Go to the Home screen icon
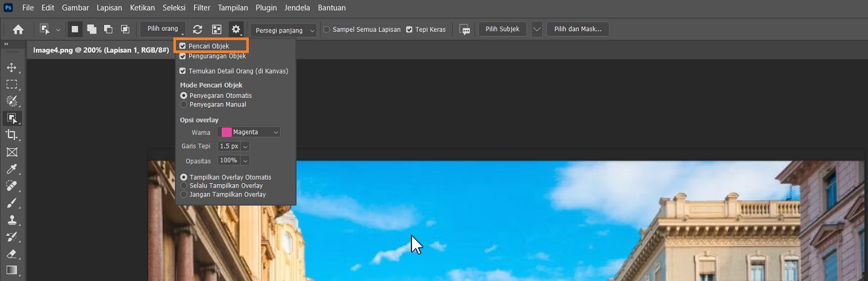868x281 pixels. [x=19, y=29]
